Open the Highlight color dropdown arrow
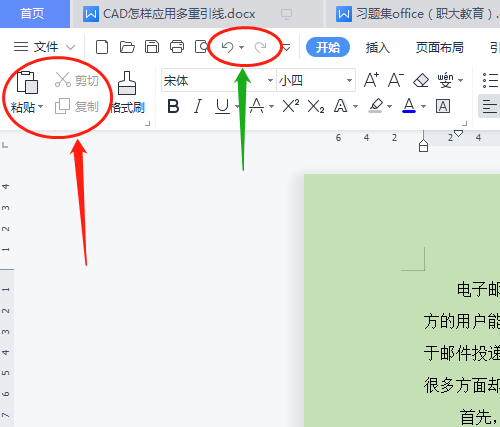Image resolution: width=500 pixels, height=427 pixels. (389, 107)
